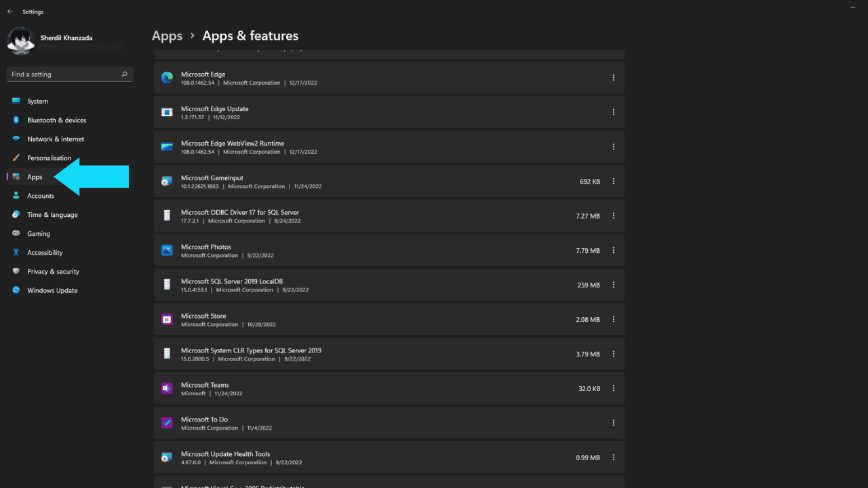Screen dimensions: 868x488
Task: Minimize the Settings window
Action: (852, 7)
